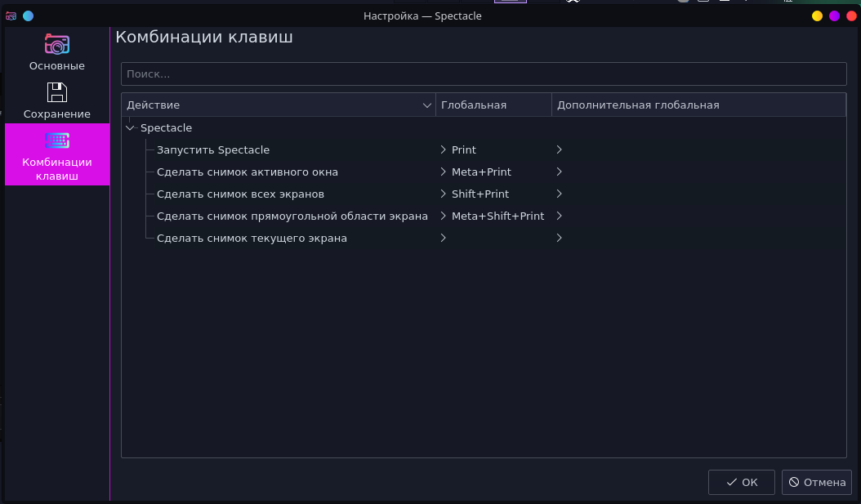Click the Meta+Print shortcut text

[x=481, y=172]
